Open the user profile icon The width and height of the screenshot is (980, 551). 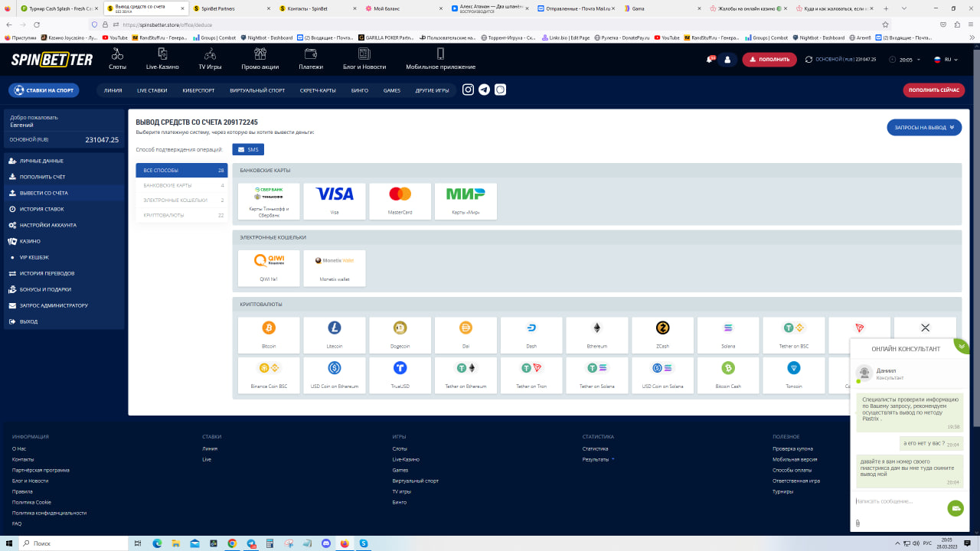coord(727,60)
